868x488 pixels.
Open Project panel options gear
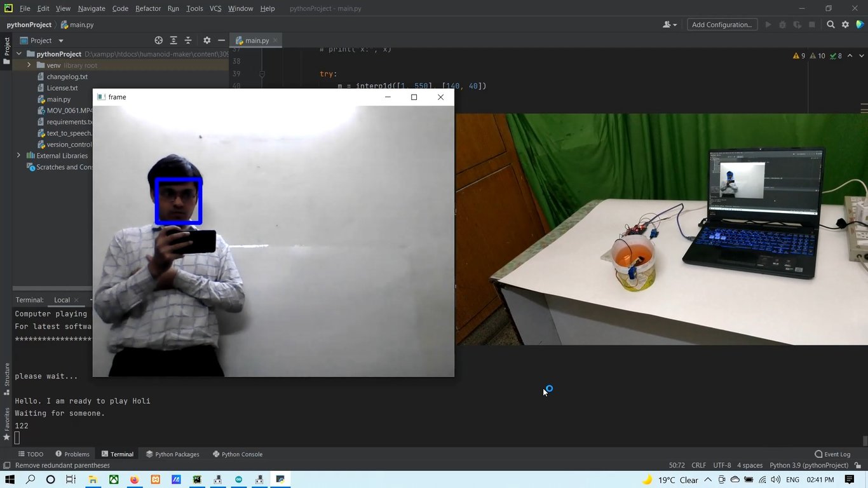[207, 40]
